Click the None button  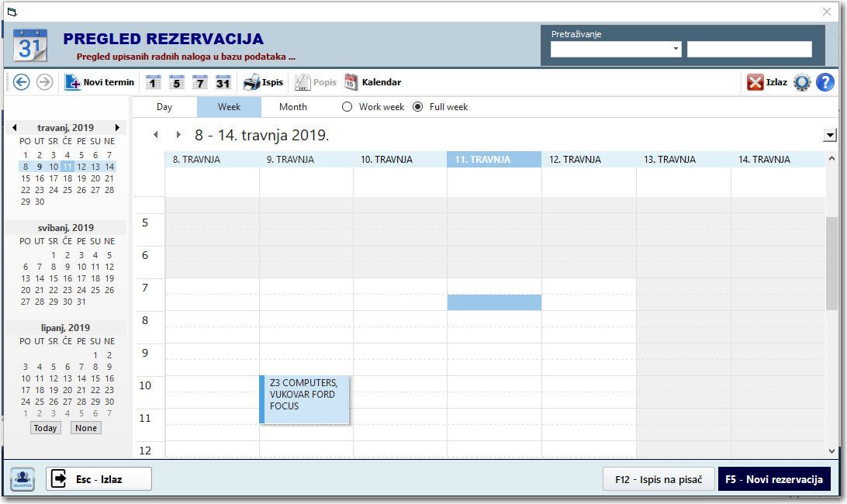[86, 428]
